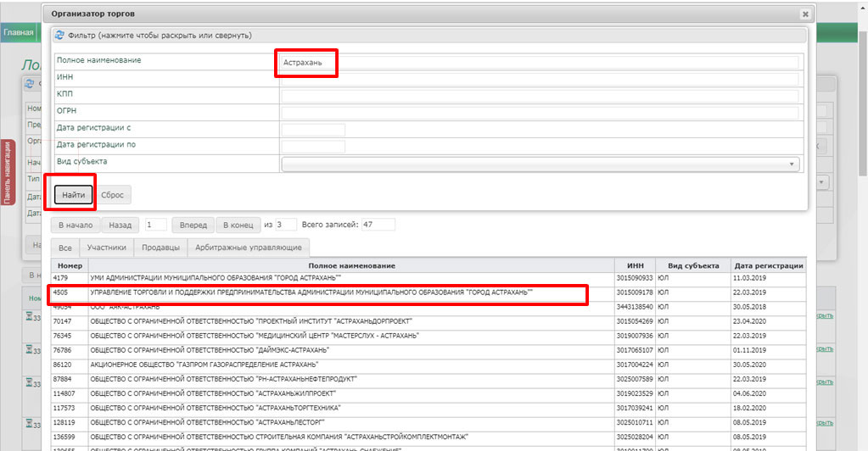
Task: Open the red Панель навигации side tab
Action: 8,172
